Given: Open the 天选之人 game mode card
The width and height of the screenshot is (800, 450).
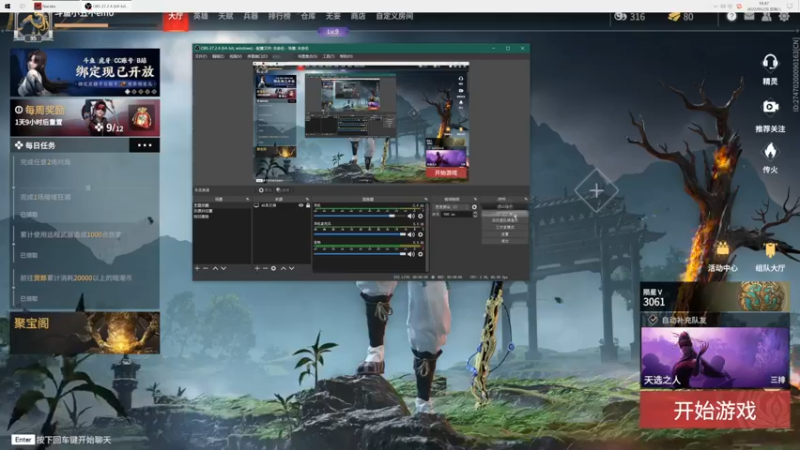Looking at the screenshot, I should [715, 358].
